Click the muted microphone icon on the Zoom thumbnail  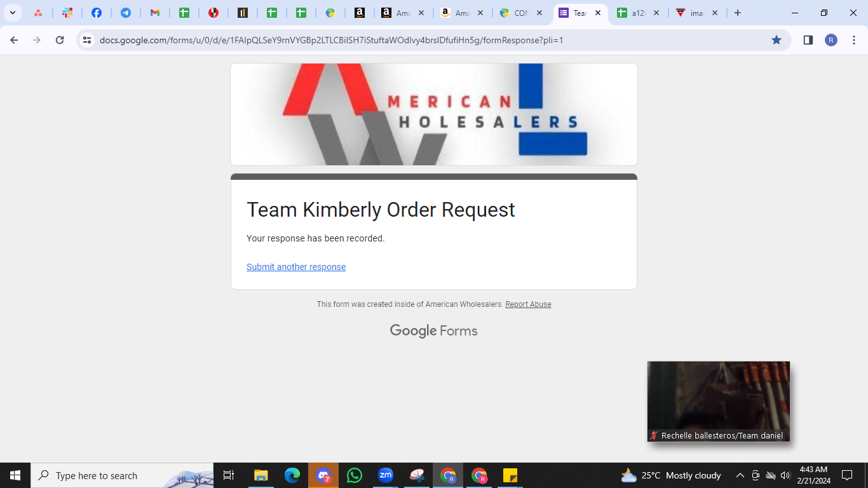coord(654,436)
